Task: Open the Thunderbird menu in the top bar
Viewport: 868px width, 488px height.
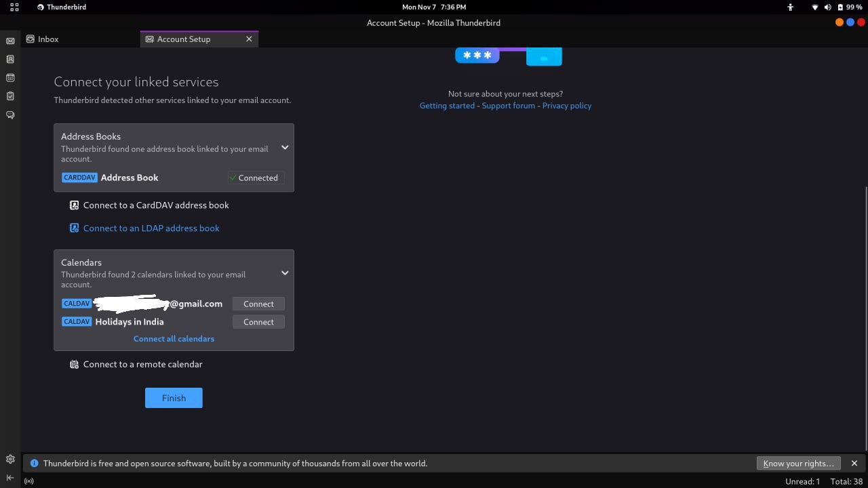Action: pos(61,7)
